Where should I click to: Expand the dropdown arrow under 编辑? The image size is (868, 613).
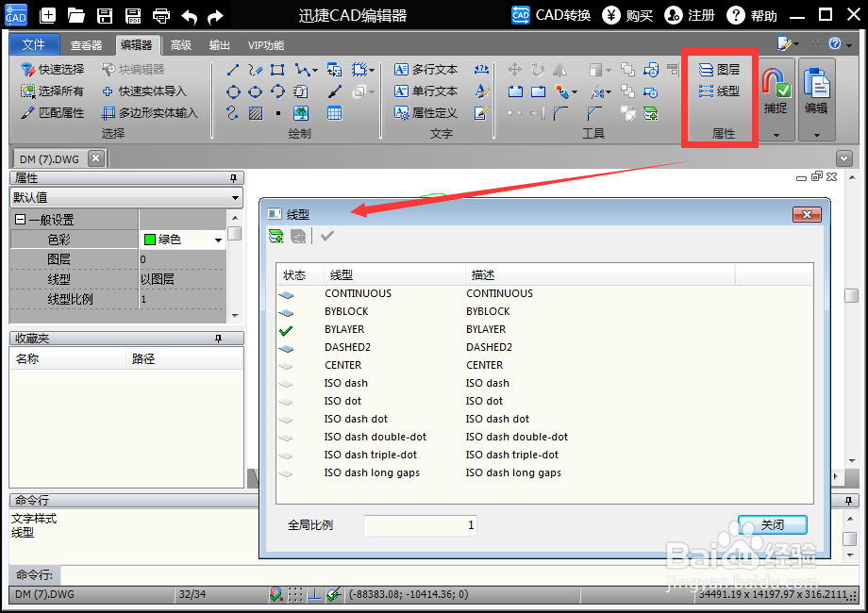pyautogui.click(x=816, y=135)
